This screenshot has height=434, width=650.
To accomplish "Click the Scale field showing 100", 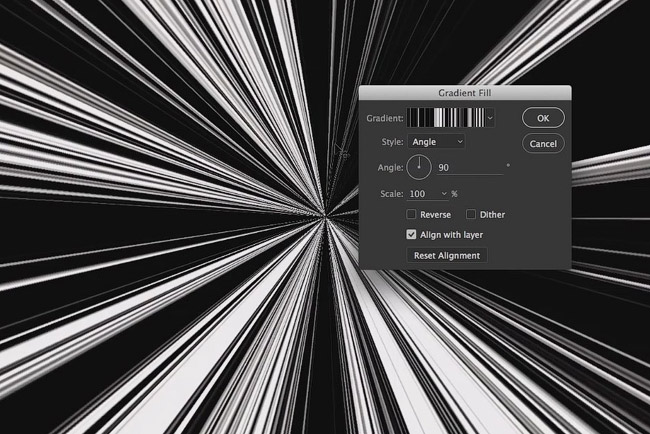I will point(423,194).
